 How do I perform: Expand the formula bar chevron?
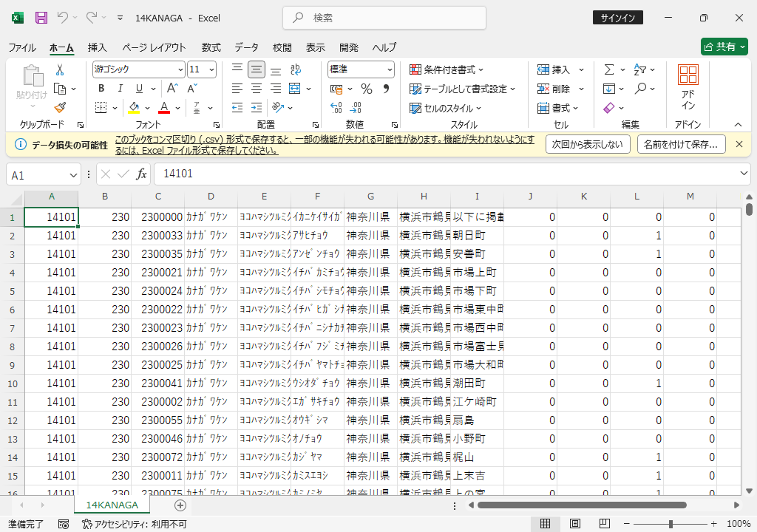click(744, 174)
